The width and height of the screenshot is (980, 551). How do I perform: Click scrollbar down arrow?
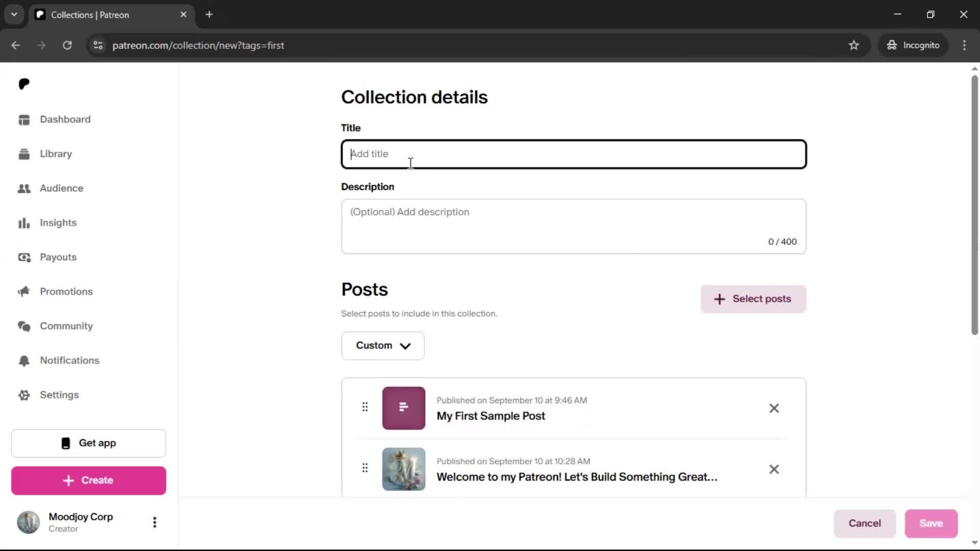(974, 542)
